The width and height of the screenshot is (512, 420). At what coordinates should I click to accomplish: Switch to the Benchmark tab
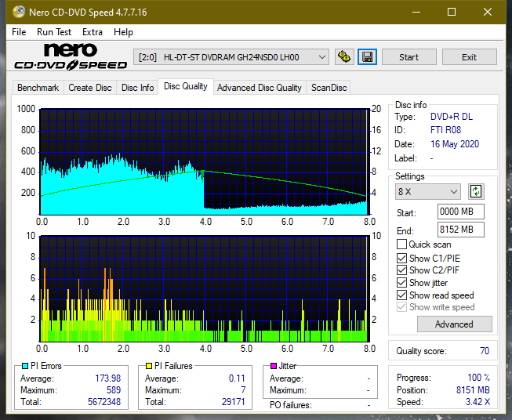[x=38, y=88]
